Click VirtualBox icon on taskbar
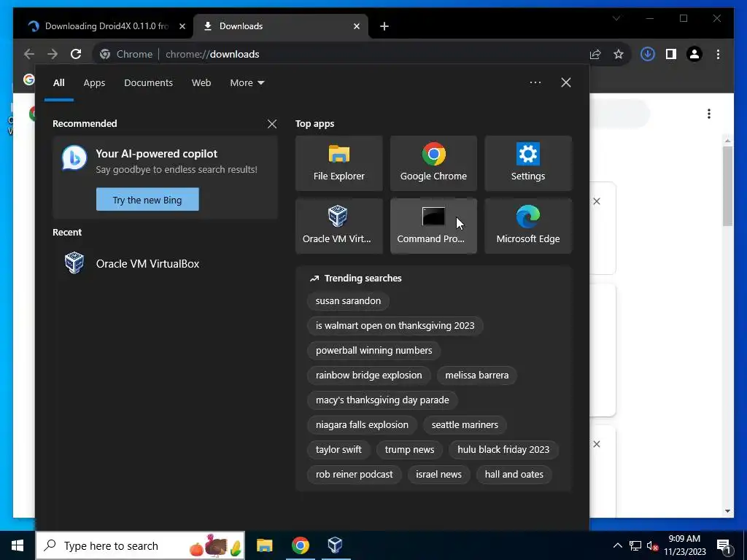This screenshot has width=747, height=560. pos(336,545)
